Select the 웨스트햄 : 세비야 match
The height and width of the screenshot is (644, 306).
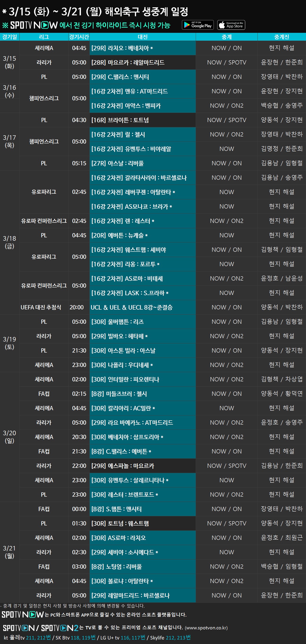(x=143, y=250)
